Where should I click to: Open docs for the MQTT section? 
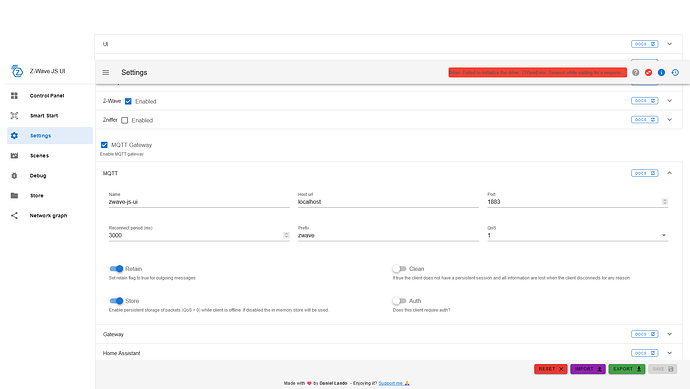point(645,173)
